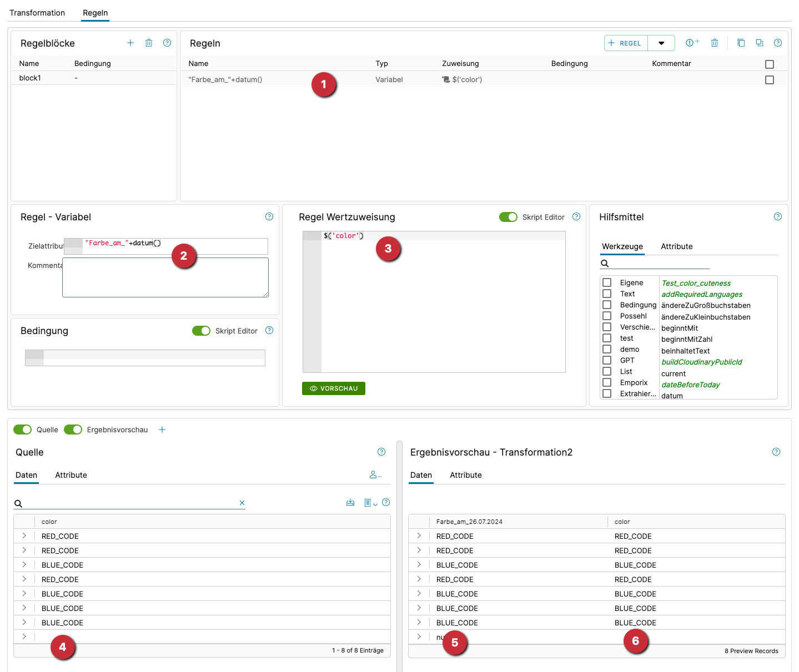Click the copy rules icon in Regeln toolbar

point(741,43)
